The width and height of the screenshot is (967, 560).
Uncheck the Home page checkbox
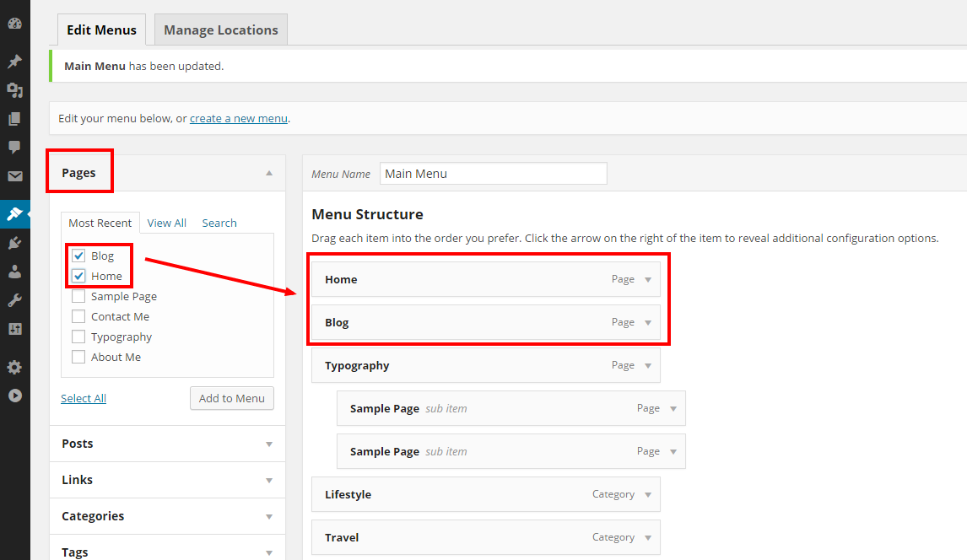78,276
